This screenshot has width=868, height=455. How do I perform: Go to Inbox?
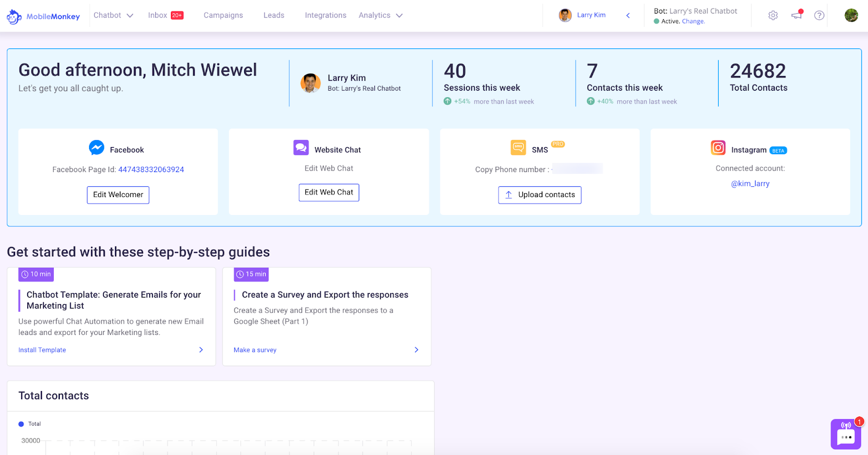pyautogui.click(x=157, y=15)
